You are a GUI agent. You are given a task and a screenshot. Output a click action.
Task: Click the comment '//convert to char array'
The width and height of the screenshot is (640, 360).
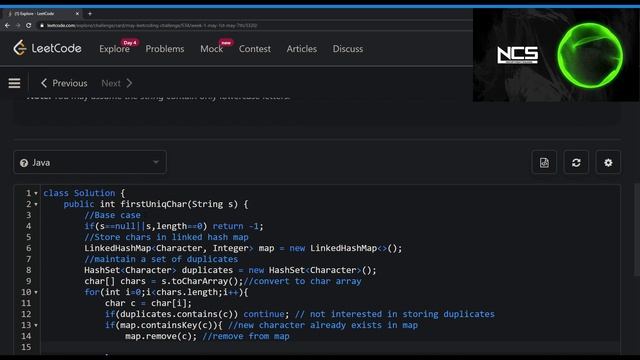coord(302,281)
